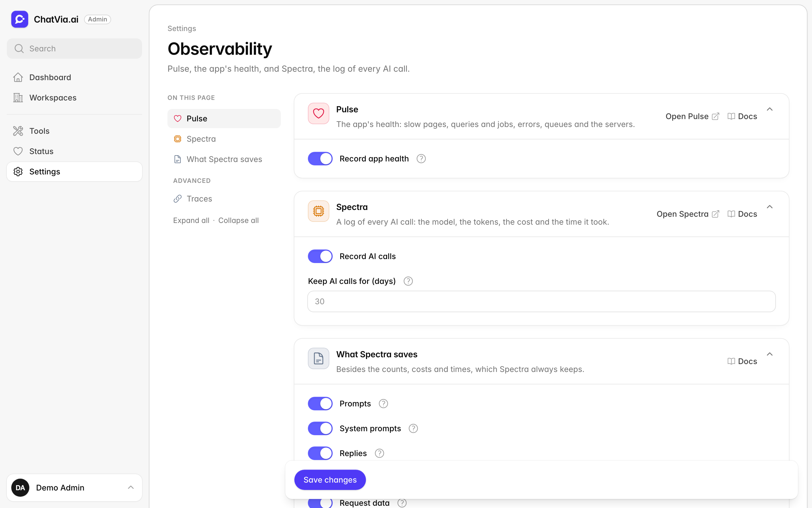Click Expand all sections link

point(191,220)
